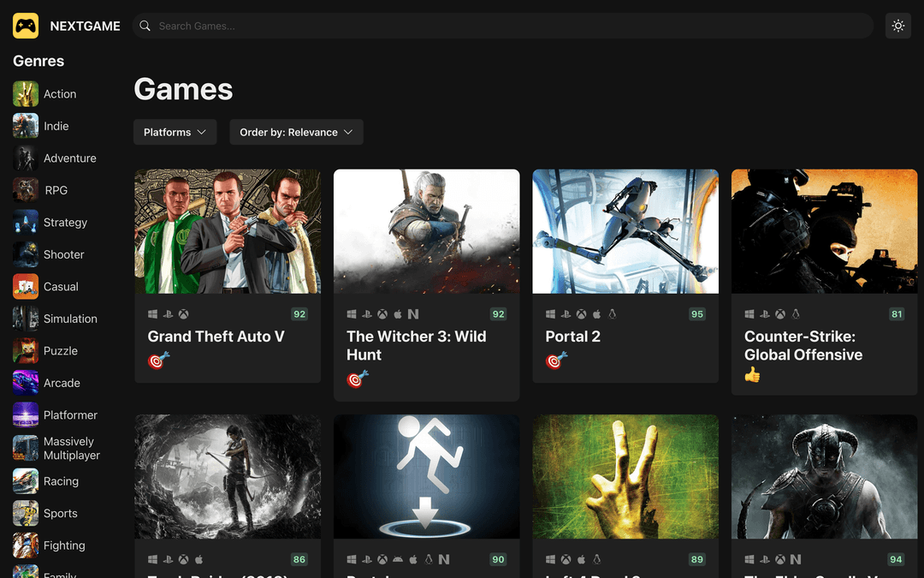Screen dimensions: 924x578
Task: Click the Puzzle genre label
Action: click(61, 351)
